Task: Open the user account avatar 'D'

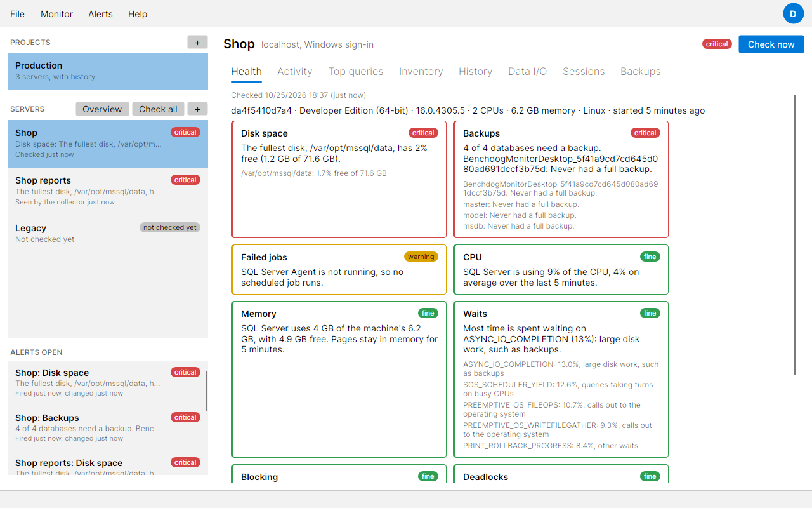Action: point(793,13)
